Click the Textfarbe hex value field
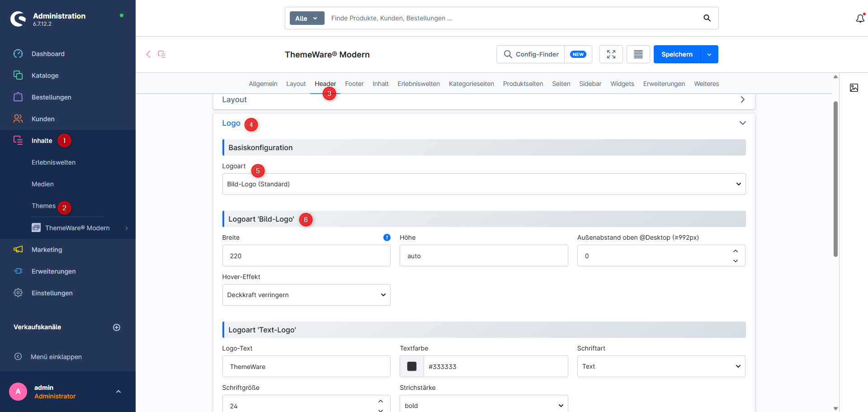 pos(496,366)
